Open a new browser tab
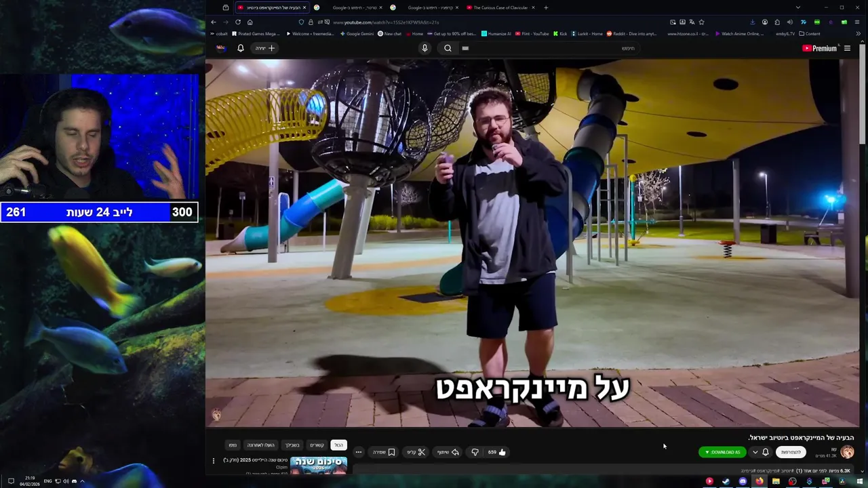This screenshot has height=488, width=868. pyautogui.click(x=546, y=7)
